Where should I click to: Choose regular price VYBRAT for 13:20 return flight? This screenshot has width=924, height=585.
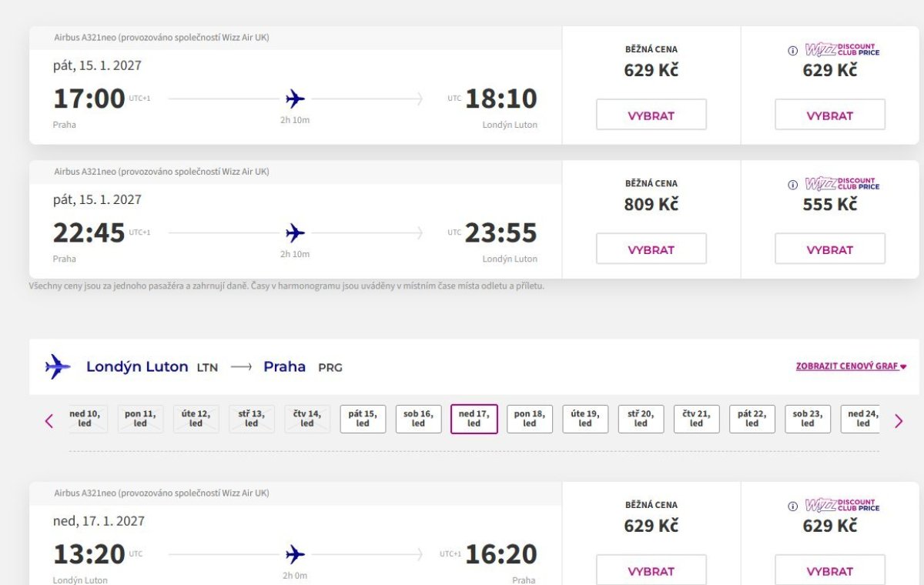(x=651, y=570)
